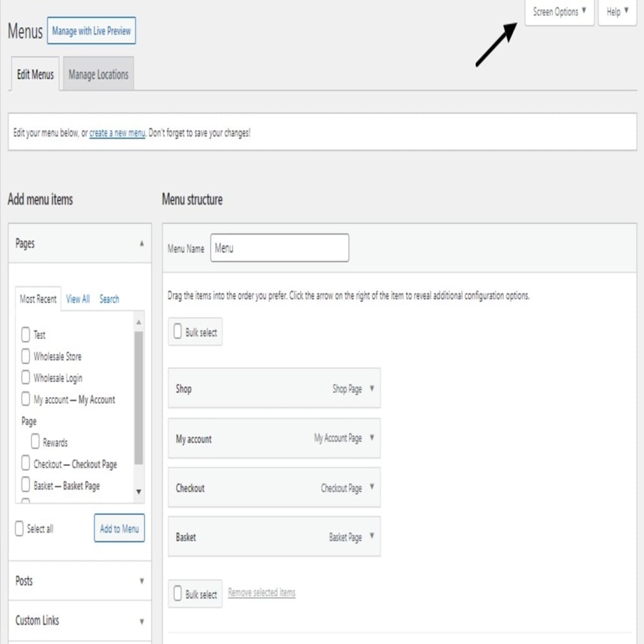Click Manage with Live Preview button
The height and width of the screenshot is (644, 644).
tap(91, 31)
